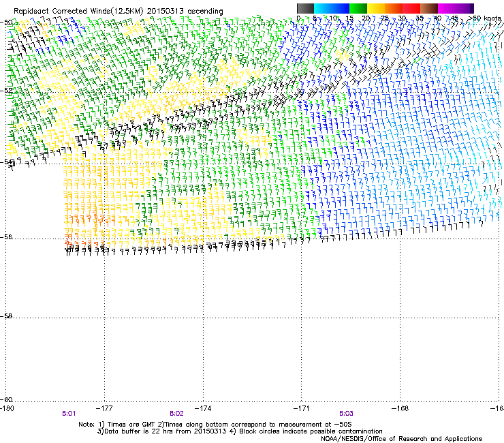The height and width of the screenshot is (443, 504).
Task: Click the '>50 knots' legend label
Action: [484, 18]
